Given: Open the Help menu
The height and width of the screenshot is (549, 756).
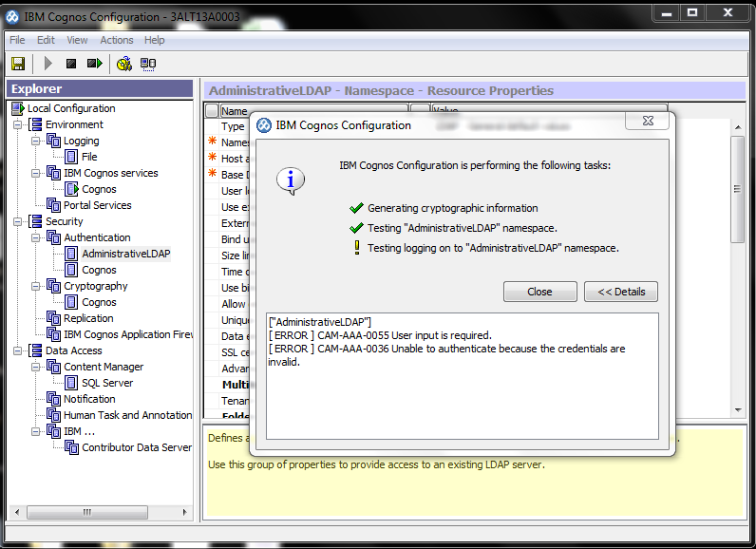Looking at the screenshot, I should 154,40.
